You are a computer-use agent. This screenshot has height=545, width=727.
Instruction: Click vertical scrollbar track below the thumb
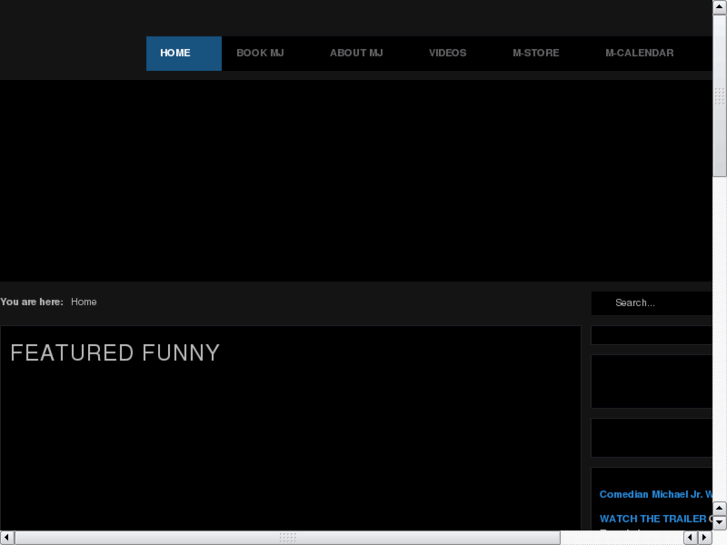(x=719, y=340)
